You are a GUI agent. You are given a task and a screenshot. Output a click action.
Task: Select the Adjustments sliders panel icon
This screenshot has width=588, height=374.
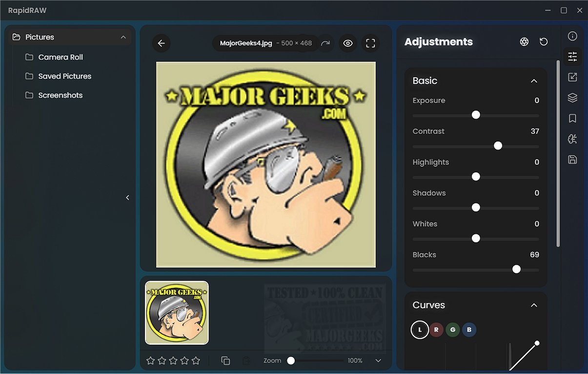(572, 57)
